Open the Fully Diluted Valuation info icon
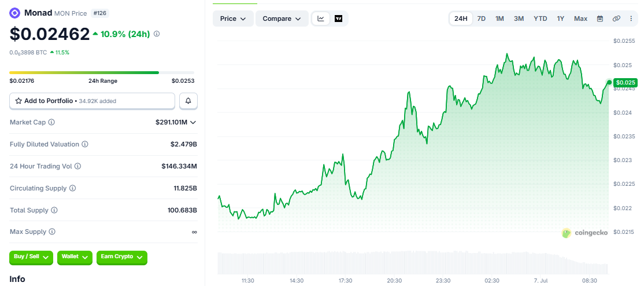This screenshot has width=644, height=286. (84, 144)
